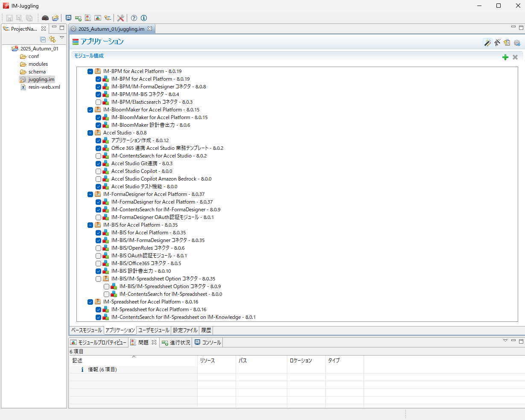Click the link-with-editor arrows icon in project panel
The height and width of the screenshot is (420, 525).
[x=52, y=39]
